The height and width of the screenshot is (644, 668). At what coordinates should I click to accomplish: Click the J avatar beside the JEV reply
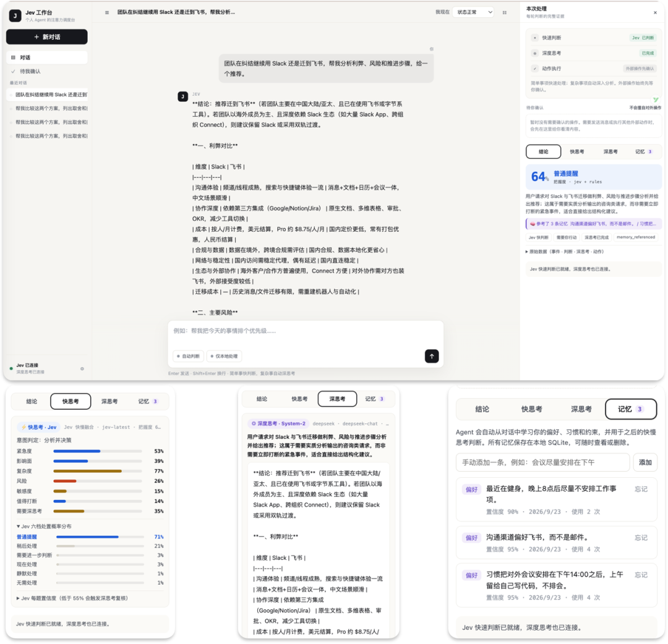point(182,96)
